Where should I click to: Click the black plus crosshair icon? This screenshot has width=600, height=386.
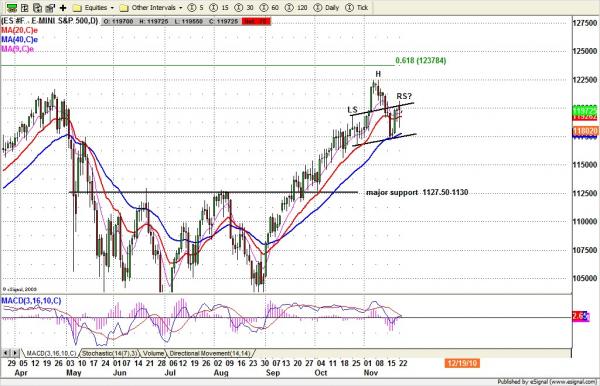(63, 8)
